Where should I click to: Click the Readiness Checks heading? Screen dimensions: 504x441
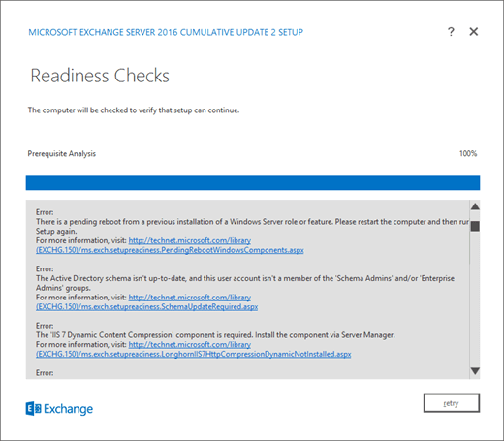100,76
